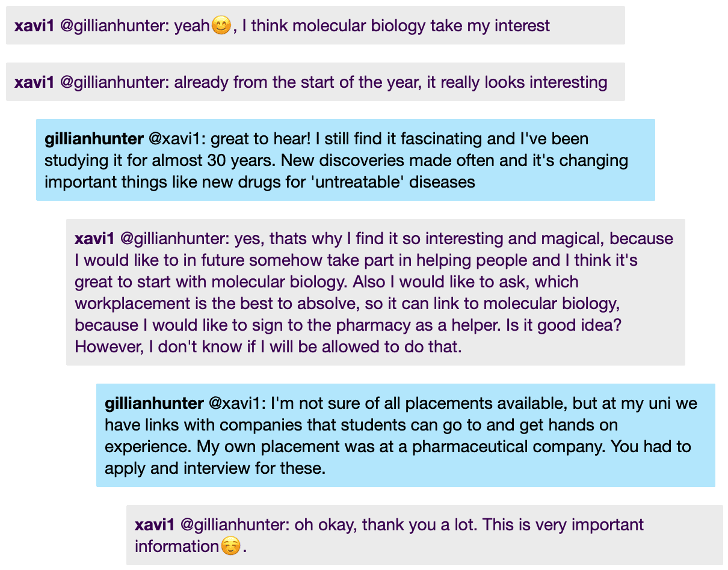Select the message asking about workplacement
728x570 pixels.
[x=375, y=292]
